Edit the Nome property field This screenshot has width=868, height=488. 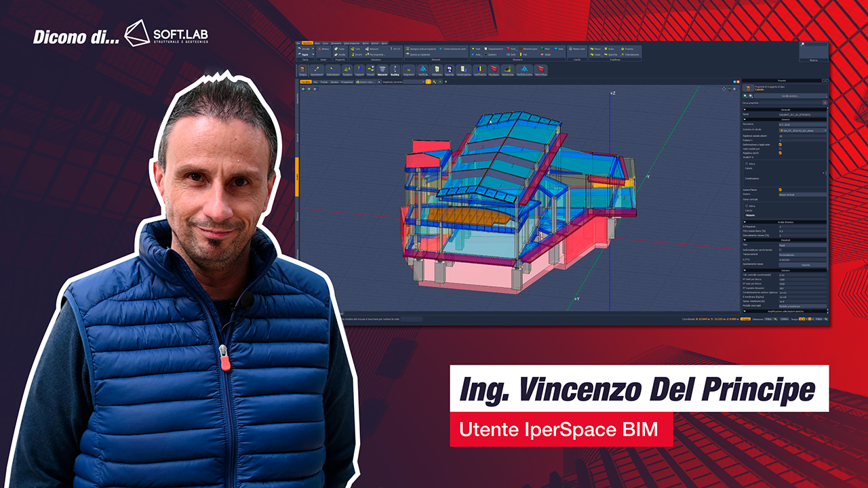pyautogui.click(x=803, y=115)
